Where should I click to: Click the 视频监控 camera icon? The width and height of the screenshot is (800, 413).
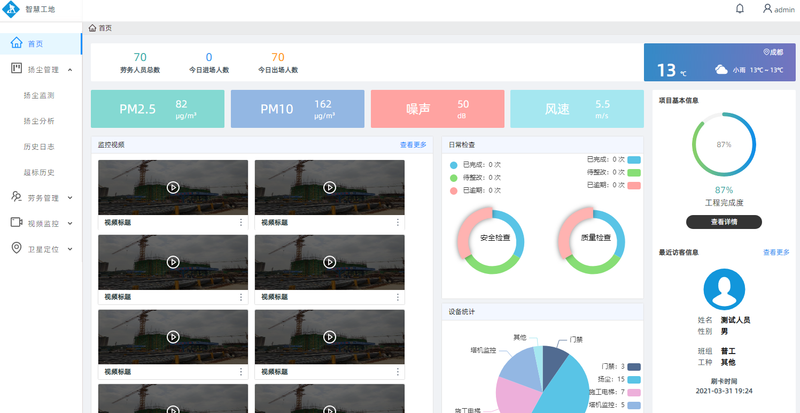17,222
